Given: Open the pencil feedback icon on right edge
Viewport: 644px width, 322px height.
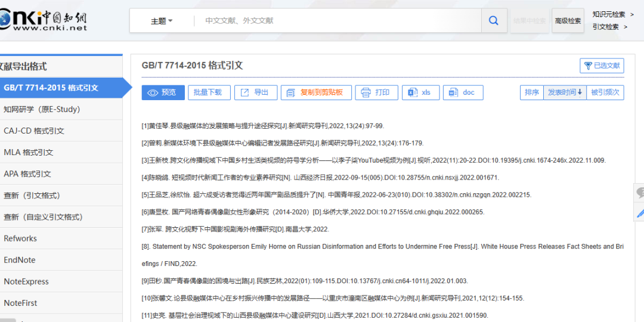Looking at the screenshot, I should (x=640, y=213).
